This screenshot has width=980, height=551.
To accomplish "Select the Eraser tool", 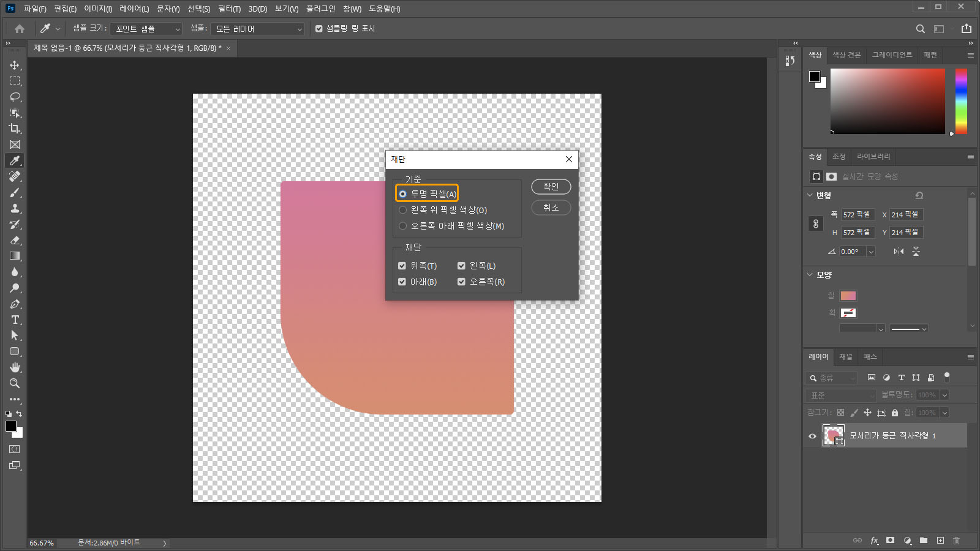I will 15,240.
